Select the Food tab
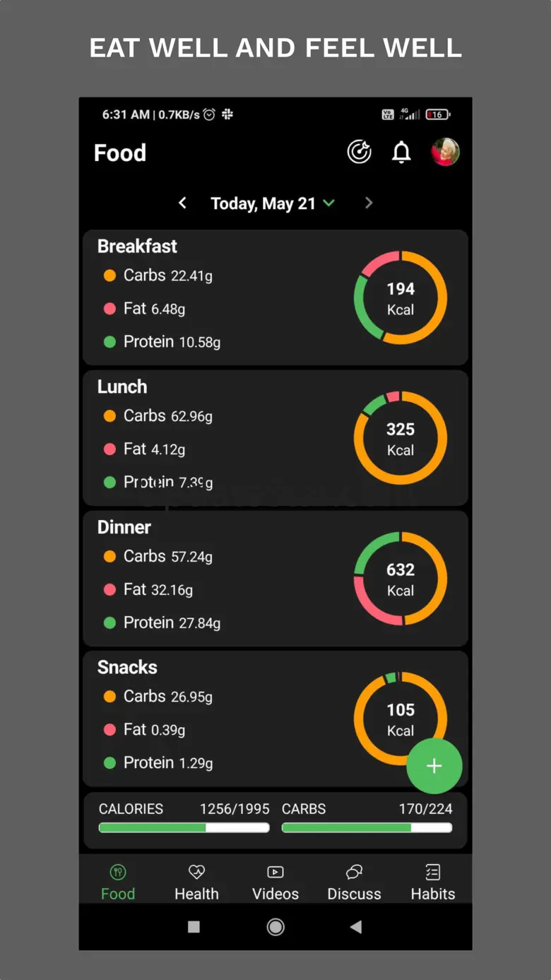 (x=118, y=882)
